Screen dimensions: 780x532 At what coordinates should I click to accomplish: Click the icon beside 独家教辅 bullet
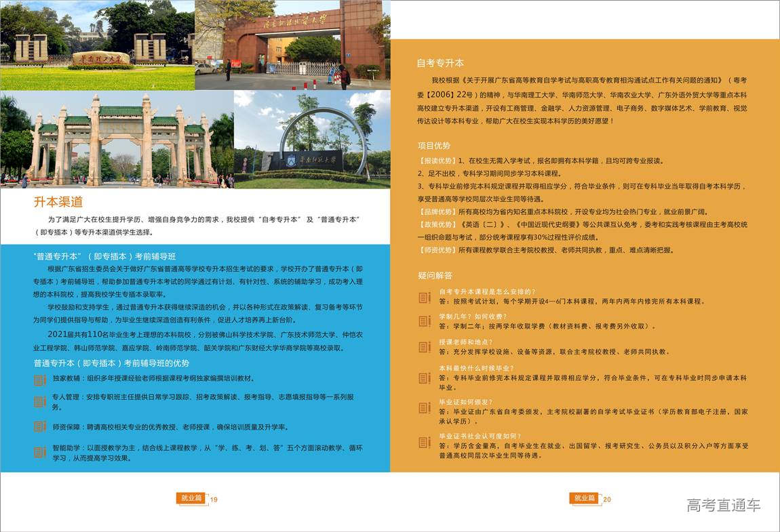40,379
